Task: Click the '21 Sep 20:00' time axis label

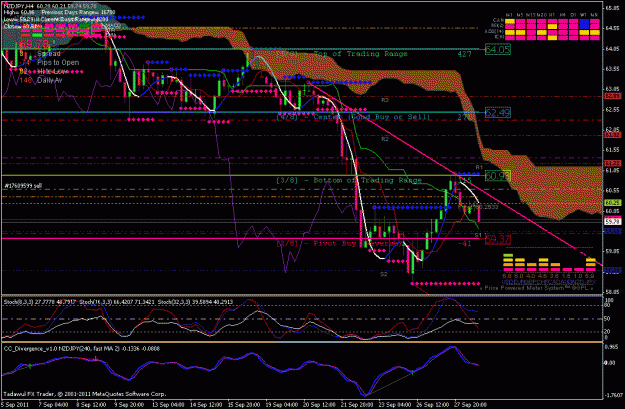Action: coord(359,405)
